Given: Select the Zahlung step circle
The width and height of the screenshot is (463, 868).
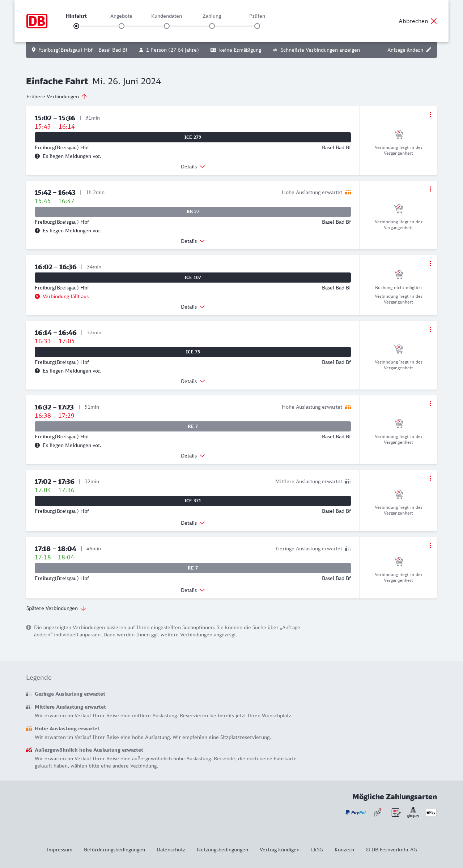Looking at the screenshot, I should pyautogui.click(x=212, y=26).
